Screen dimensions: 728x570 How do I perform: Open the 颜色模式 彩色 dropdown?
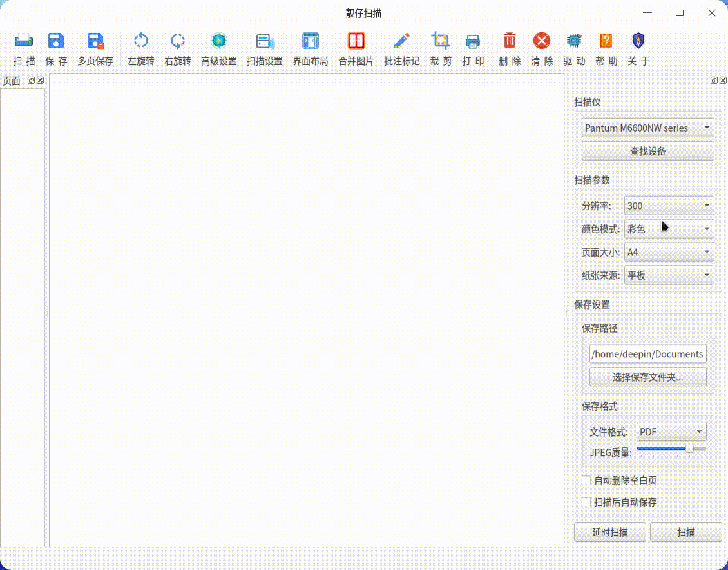pyautogui.click(x=669, y=228)
